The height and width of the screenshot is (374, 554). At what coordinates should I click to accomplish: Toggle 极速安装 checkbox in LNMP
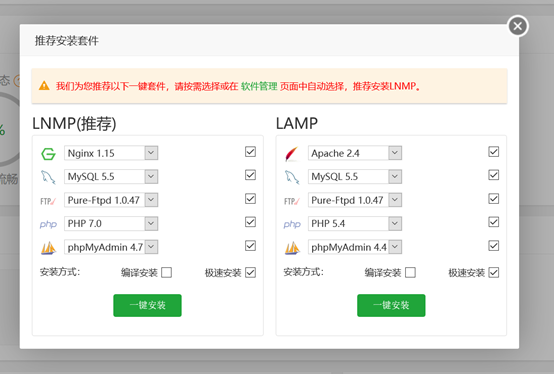(250, 273)
